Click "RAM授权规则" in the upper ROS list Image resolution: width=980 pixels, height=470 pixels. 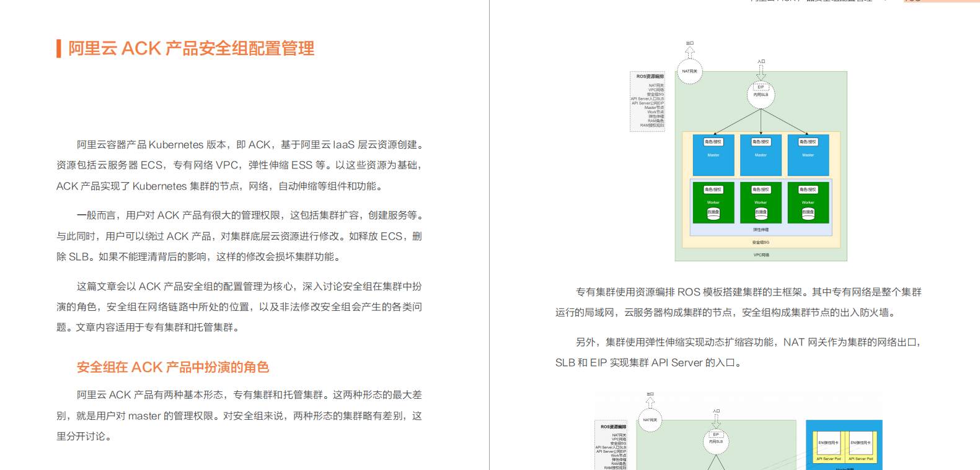click(652, 126)
